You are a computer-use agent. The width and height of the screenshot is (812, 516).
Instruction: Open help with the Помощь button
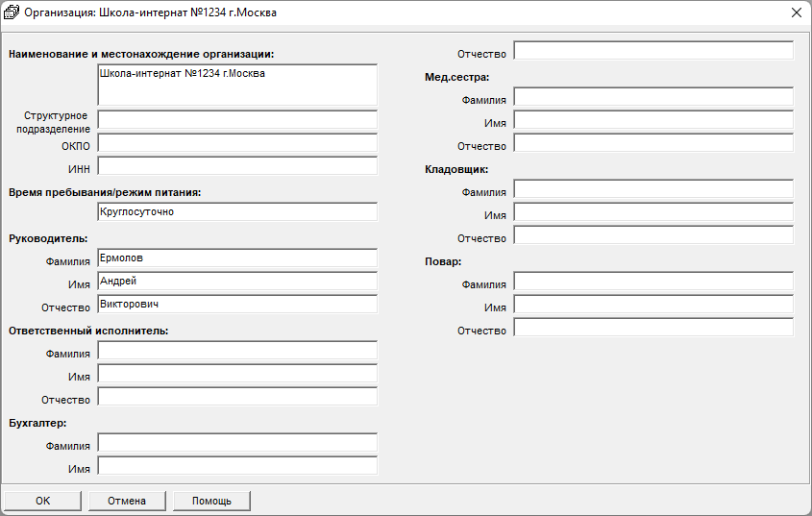point(211,501)
